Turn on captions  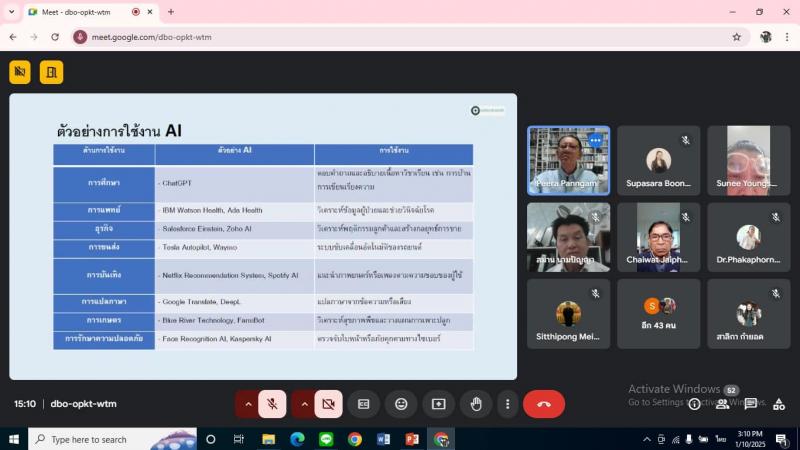point(363,404)
